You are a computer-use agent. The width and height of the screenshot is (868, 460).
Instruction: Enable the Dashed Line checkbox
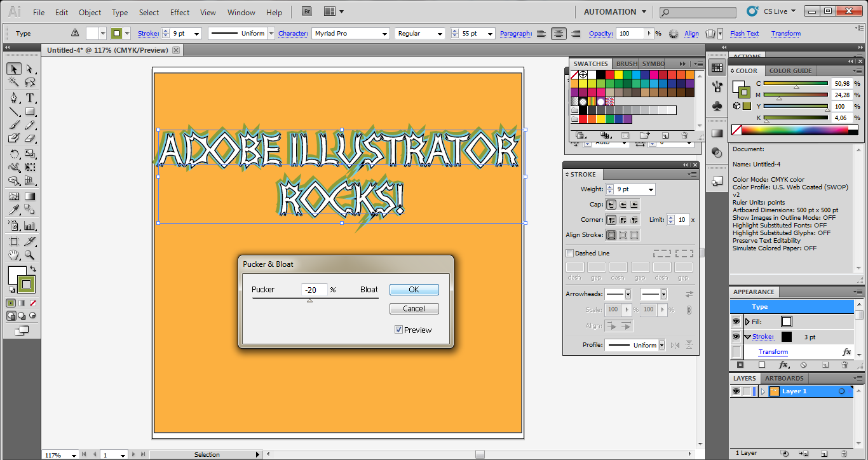pos(570,254)
